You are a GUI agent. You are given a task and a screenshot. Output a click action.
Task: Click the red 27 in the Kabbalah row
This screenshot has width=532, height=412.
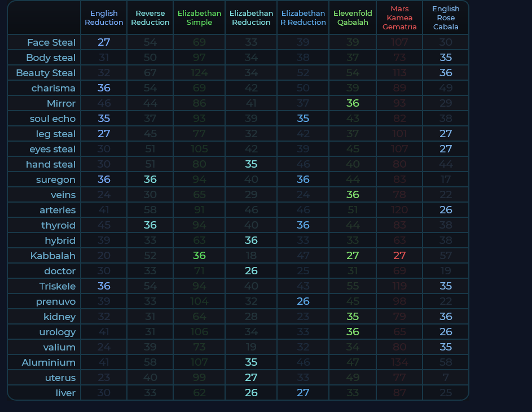399,256
